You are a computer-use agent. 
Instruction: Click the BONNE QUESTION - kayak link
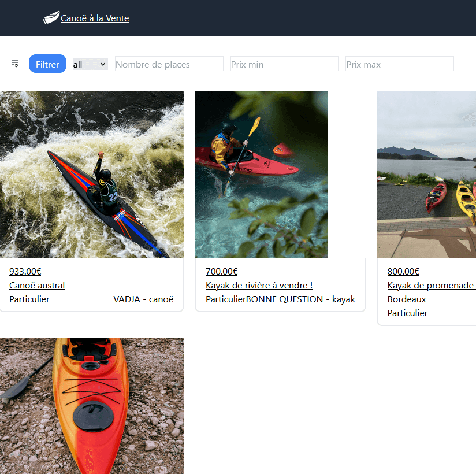(x=300, y=299)
